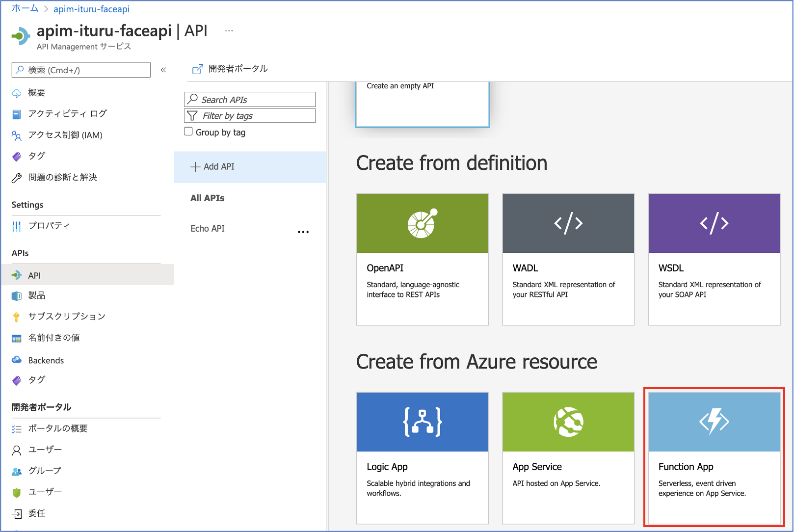The width and height of the screenshot is (794, 532).
Task: Click the API Management サービス subtitle
Action: click(84, 47)
